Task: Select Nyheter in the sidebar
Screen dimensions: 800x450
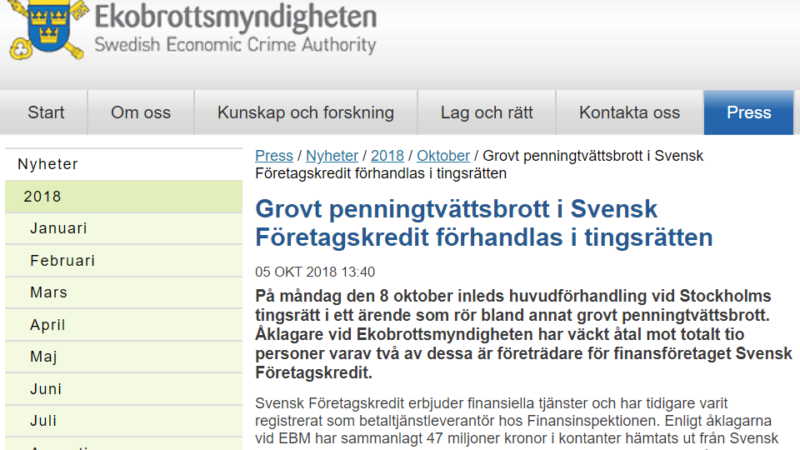Action: (123, 164)
